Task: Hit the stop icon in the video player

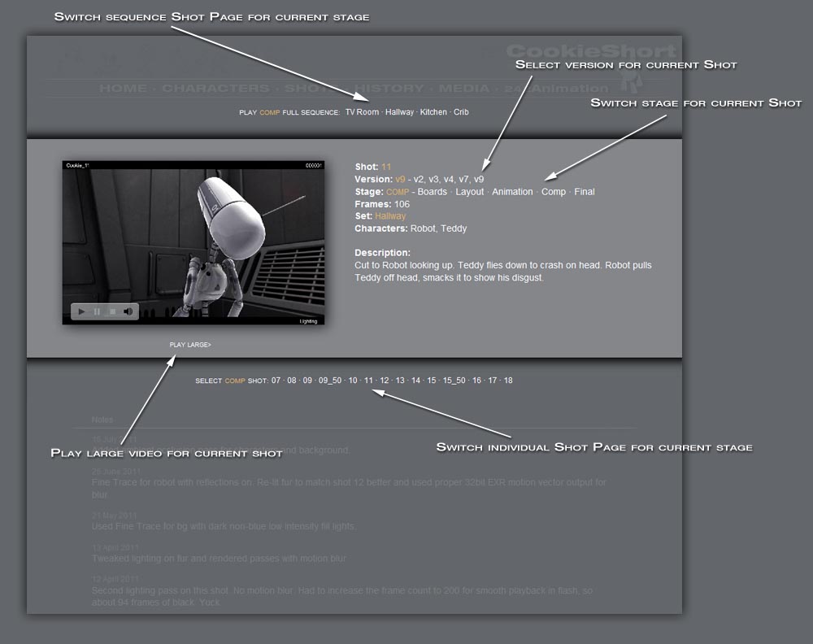Action: click(113, 311)
